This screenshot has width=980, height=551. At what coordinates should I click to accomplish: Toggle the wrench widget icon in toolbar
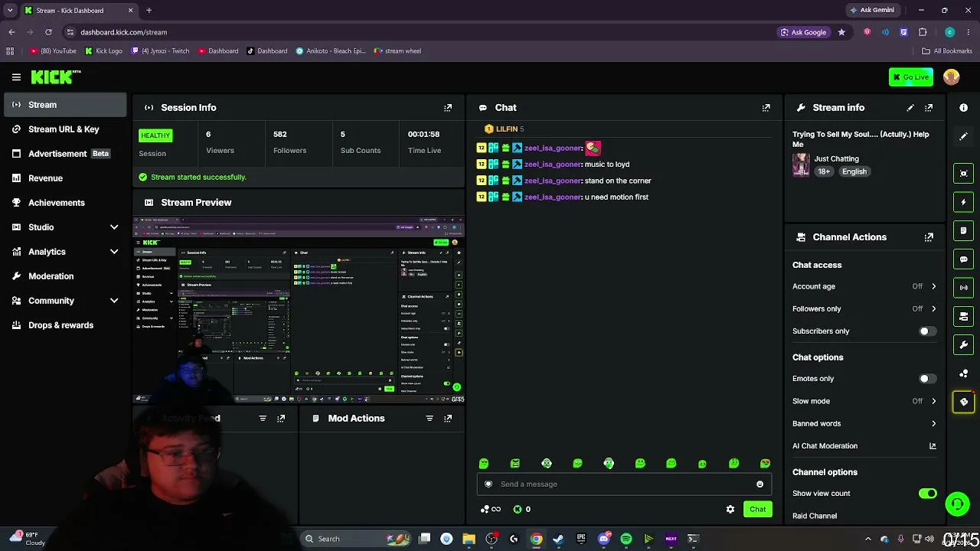pyautogui.click(x=964, y=345)
